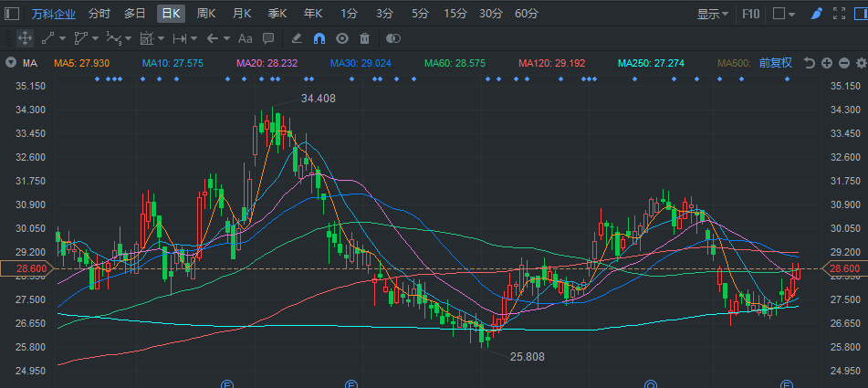Click the MA500 label

pyautogui.click(x=734, y=63)
